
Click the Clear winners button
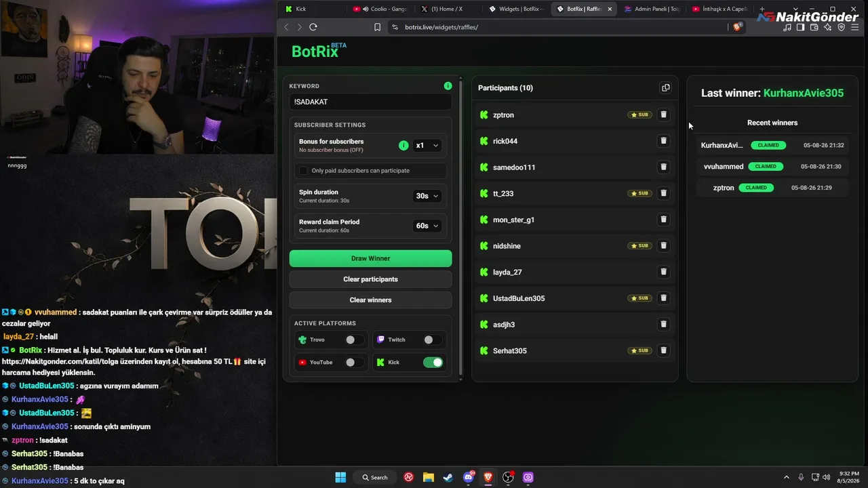pos(370,300)
